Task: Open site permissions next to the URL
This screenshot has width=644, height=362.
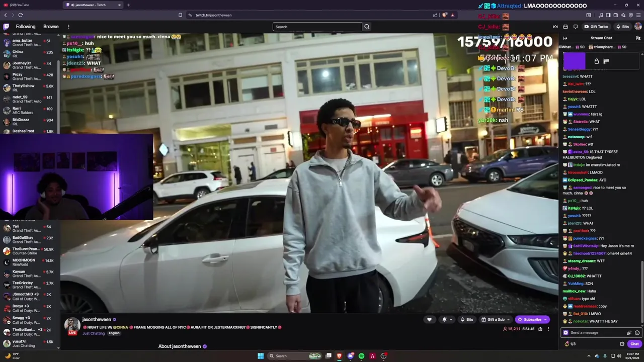Action: [x=190, y=15]
